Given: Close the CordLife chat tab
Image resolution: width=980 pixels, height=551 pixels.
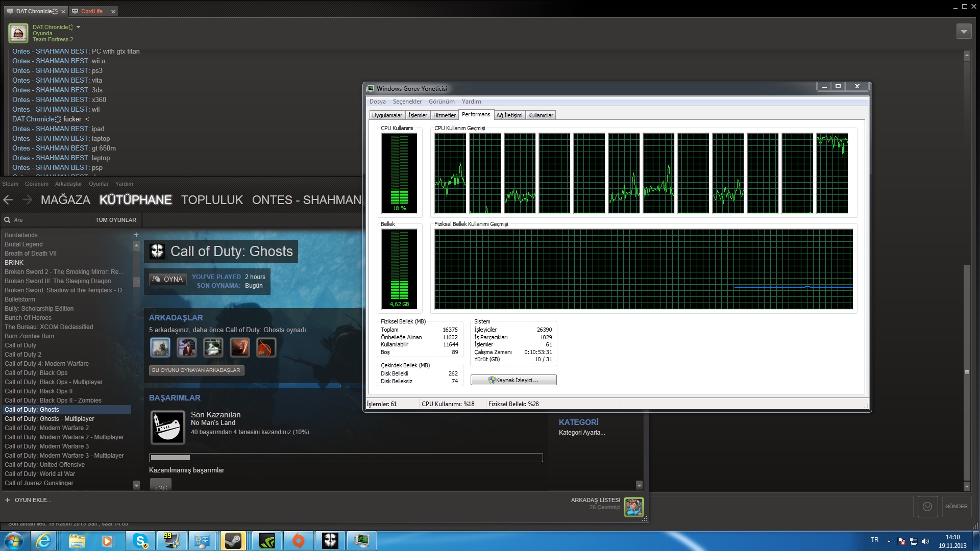Looking at the screenshot, I should pyautogui.click(x=113, y=11).
